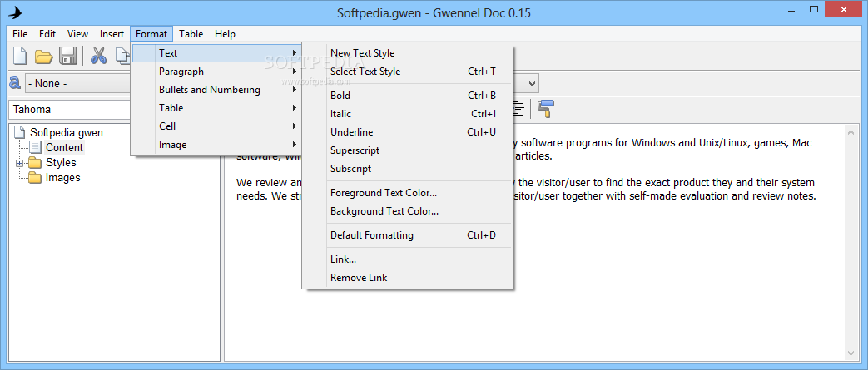Open Bullets and Numbering submenu
The image size is (868, 370).
[x=216, y=90]
